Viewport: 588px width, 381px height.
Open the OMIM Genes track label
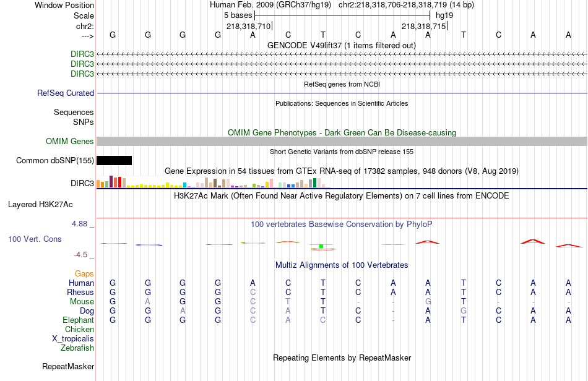[x=69, y=141]
